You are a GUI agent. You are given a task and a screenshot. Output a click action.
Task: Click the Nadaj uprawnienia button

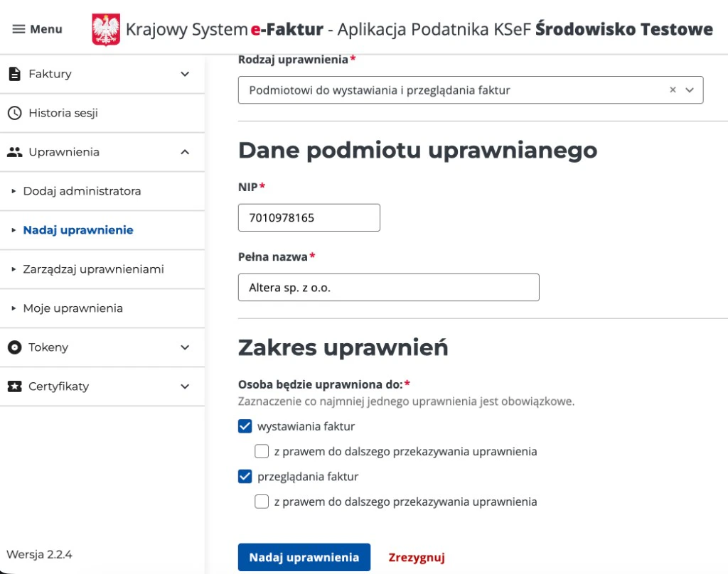[x=304, y=557]
